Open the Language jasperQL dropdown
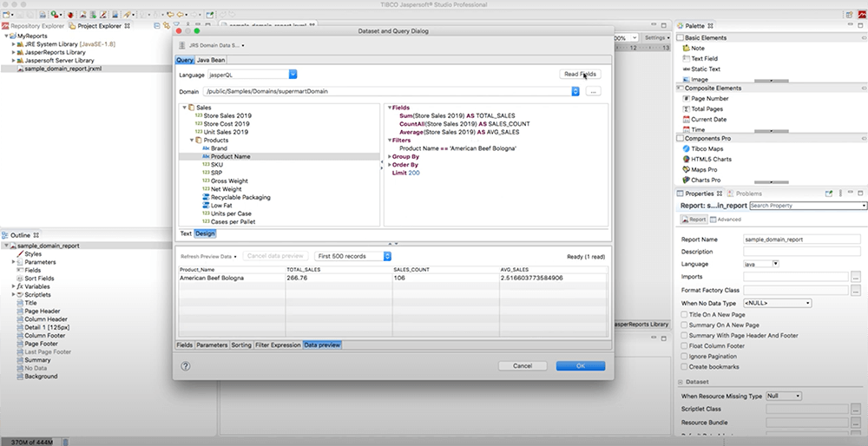868x446 pixels. point(293,74)
